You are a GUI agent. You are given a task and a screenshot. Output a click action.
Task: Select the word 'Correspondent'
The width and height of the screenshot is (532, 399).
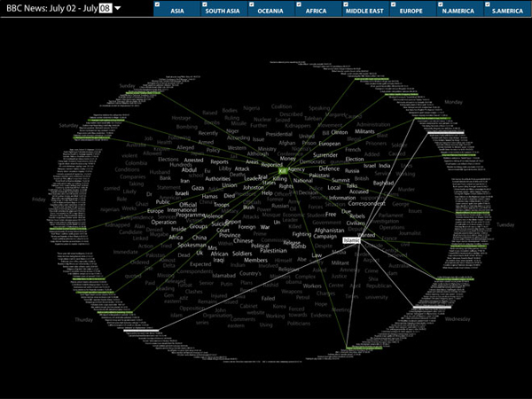(x=366, y=204)
